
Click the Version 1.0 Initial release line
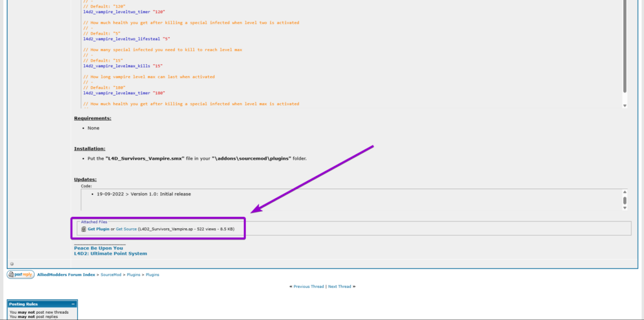click(144, 194)
